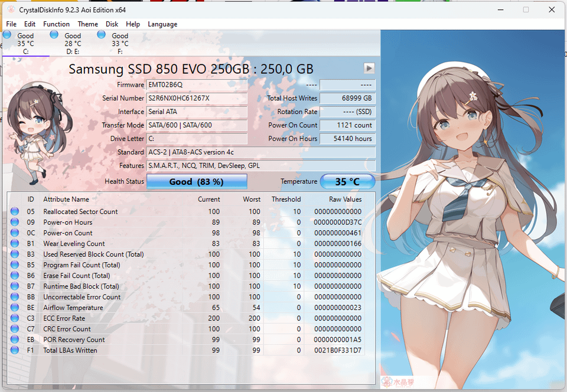Click the disk title Samsung SSD 850 EVO

(191, 68)
